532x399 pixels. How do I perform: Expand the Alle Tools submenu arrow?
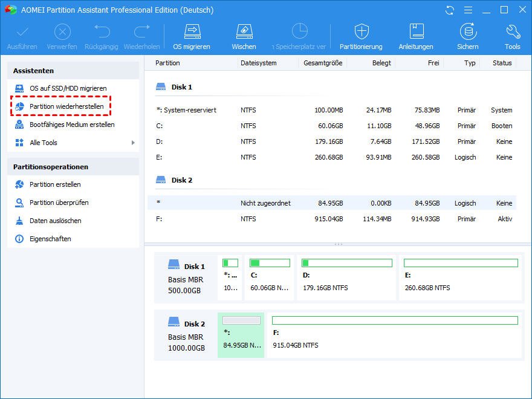pos(133,143)
